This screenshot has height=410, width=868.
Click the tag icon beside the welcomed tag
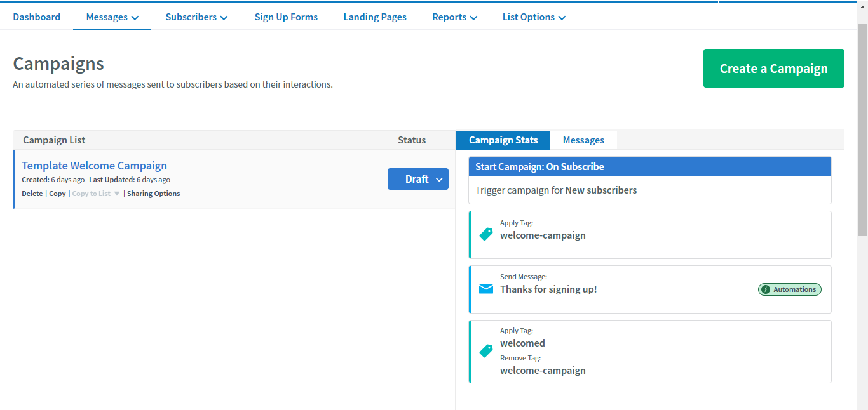pos(486,351)
